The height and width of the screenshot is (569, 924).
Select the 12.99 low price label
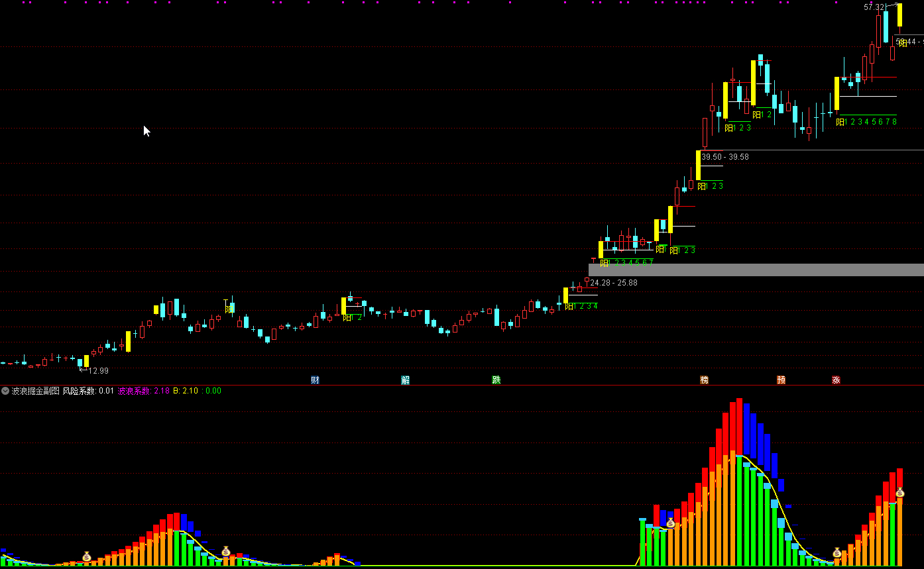click(x=98, y=371)
